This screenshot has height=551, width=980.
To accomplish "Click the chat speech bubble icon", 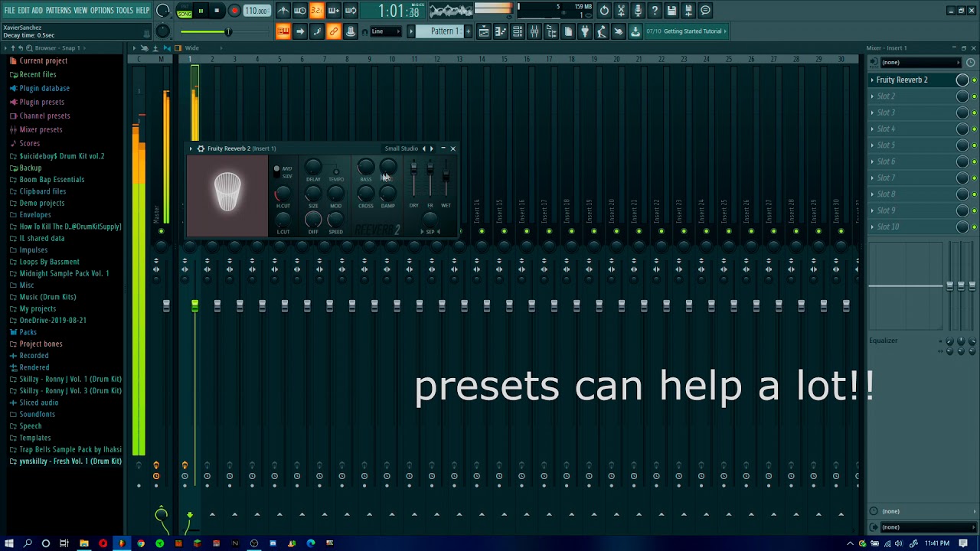I will [x=705, y=11].
